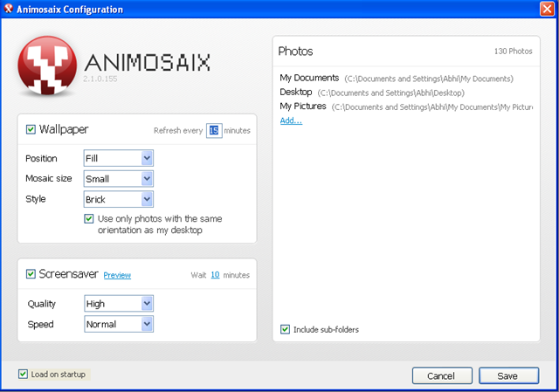Disable Load on startup

(x=23, y=374)
